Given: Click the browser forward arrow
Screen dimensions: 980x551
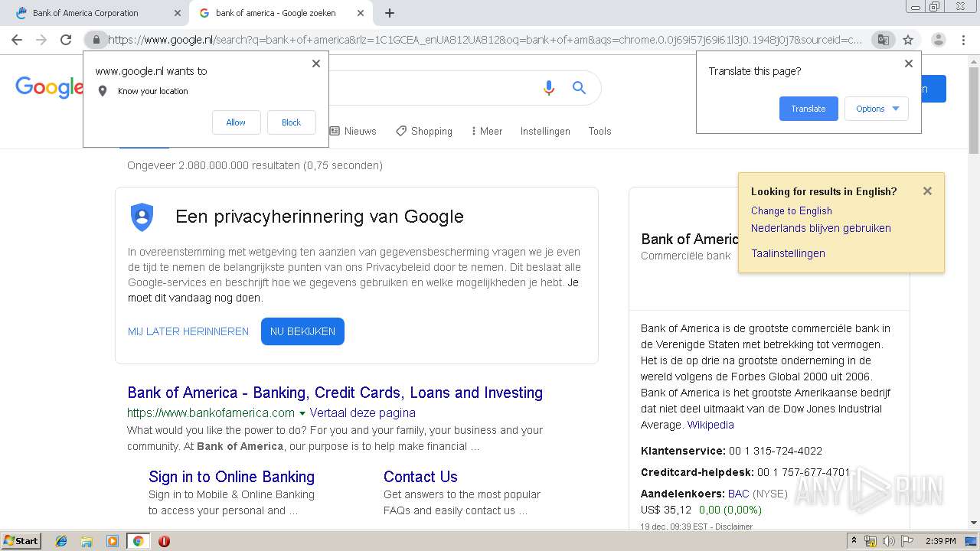Looking at the screenshot, I should click(41, 40).
